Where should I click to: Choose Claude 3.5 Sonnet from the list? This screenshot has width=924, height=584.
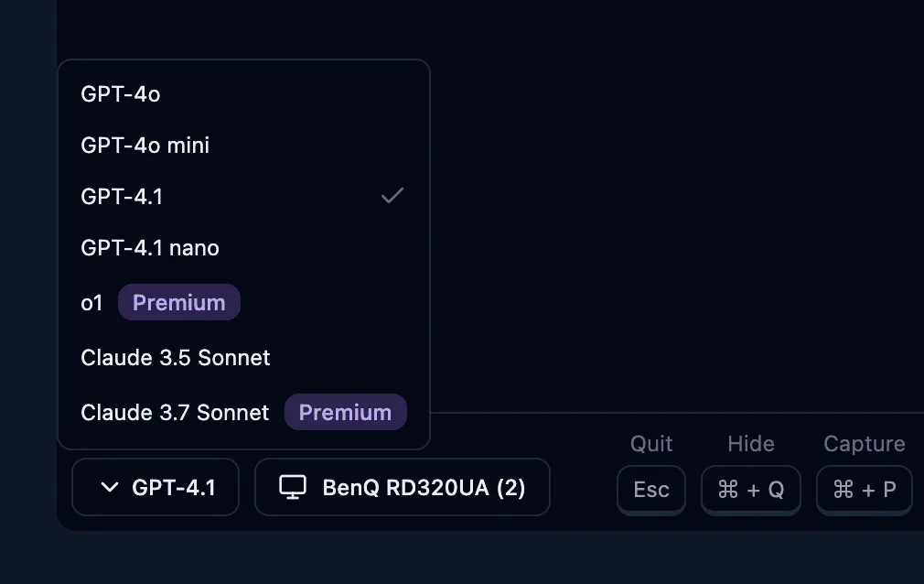click(175, 357)
